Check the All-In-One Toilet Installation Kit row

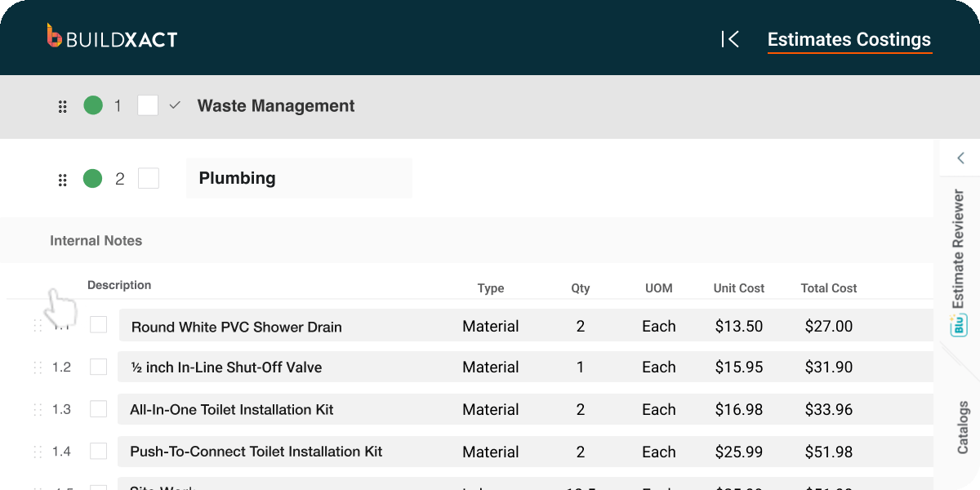click(x=98, y=409)
